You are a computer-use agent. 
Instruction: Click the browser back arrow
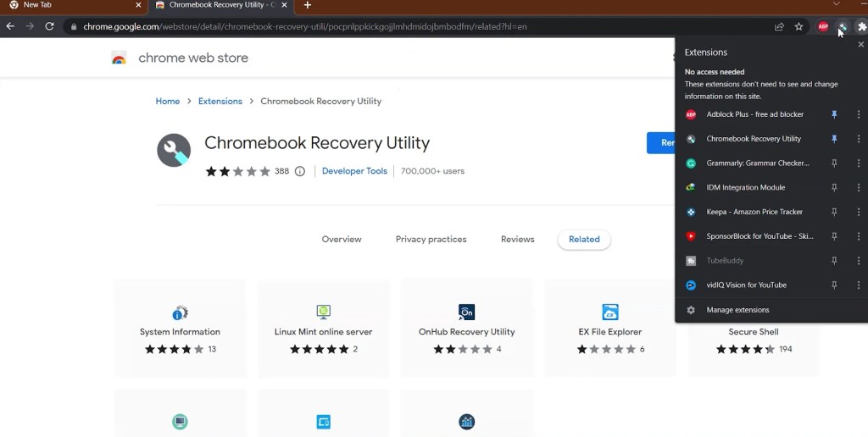click(x=10, y=26)
